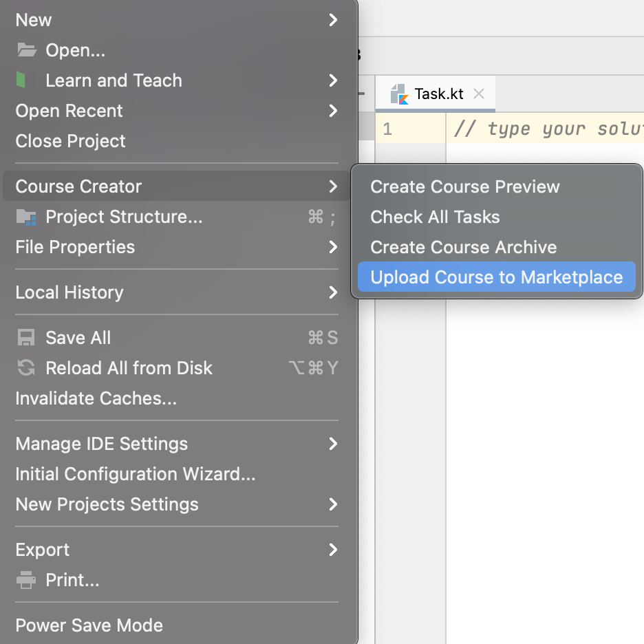Toggle Power Save Mode
Viewport: 644px width, 644px height.
89,625
